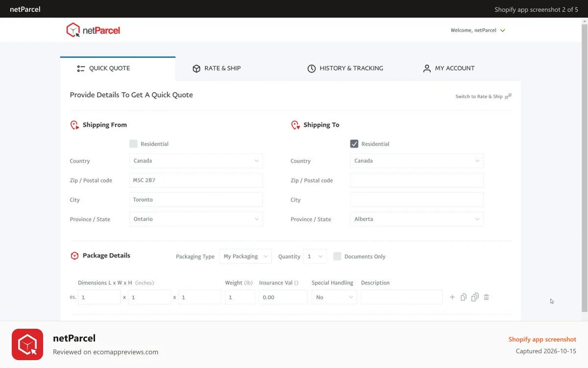The image size is (588, 368).
Task: Click the Insurance Val field showing 0.00
Action: [283, 297]
